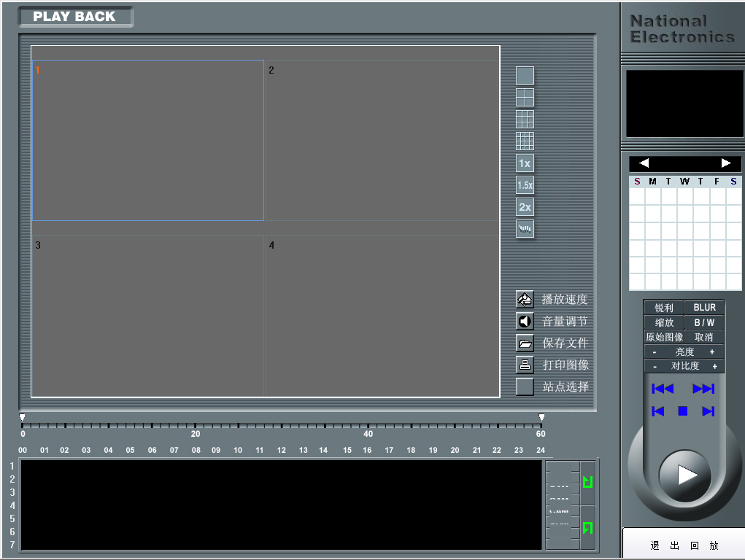
Task: Select video pane 3
Action: pos(148,316)
